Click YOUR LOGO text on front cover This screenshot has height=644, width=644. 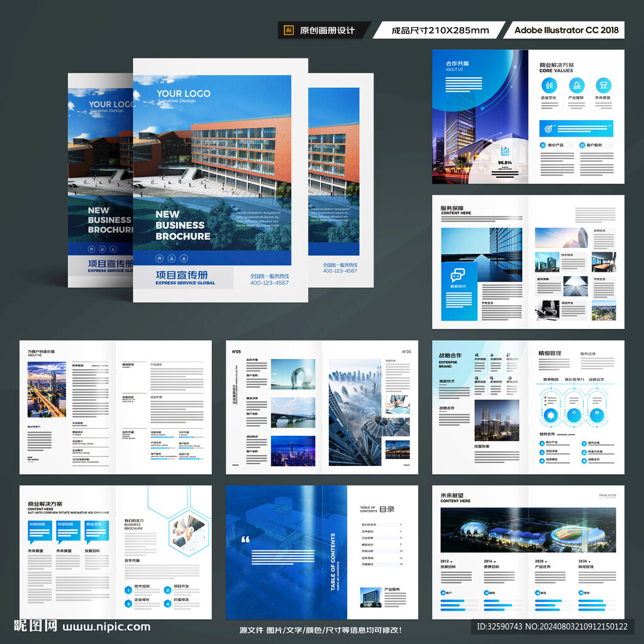(183, 94)
